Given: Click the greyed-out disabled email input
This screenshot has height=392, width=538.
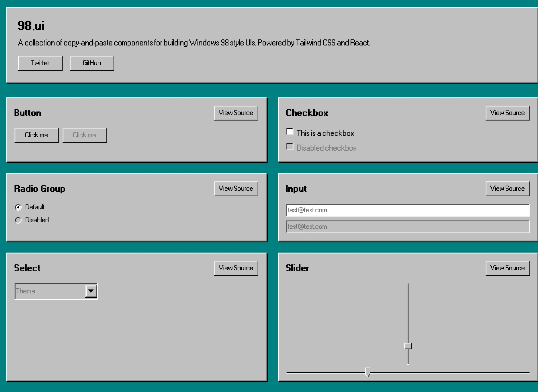Looking at the screenshot, I should [408, 227].
